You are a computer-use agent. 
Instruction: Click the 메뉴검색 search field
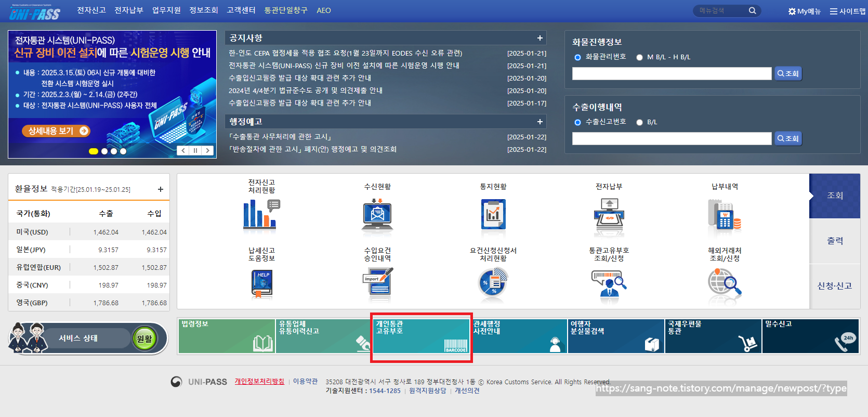pos(720,10)
